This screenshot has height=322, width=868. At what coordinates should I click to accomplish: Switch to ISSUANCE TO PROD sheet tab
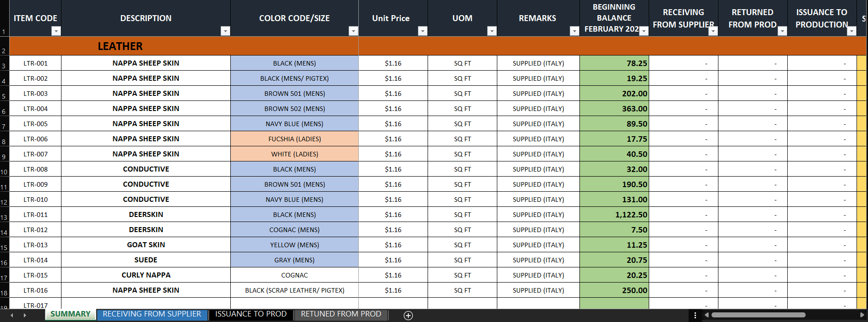point(251,314)
